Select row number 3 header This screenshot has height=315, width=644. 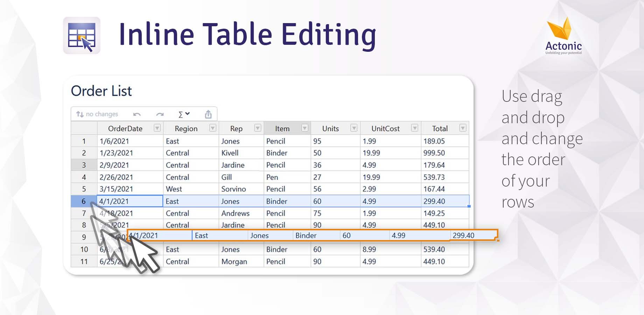[84, 165]
